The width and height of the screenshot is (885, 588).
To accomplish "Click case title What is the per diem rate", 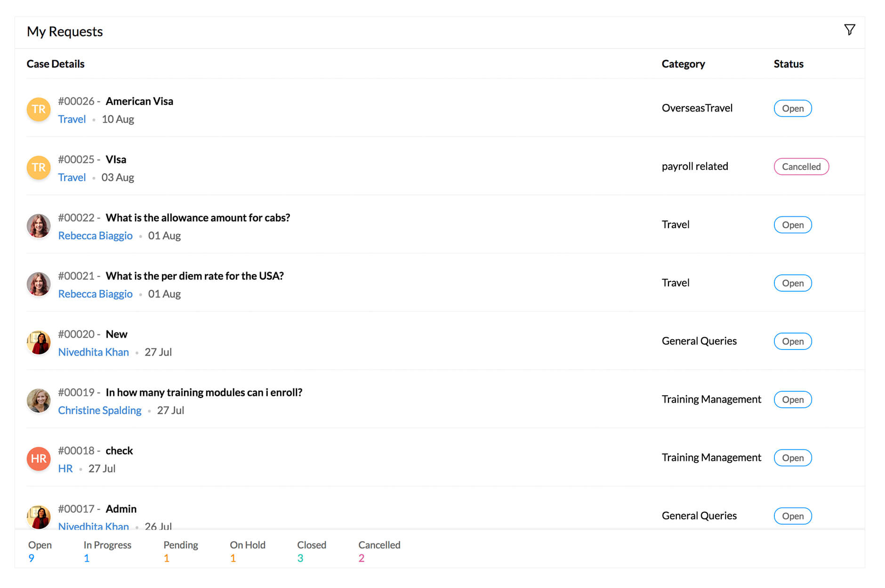I will pyautogui.click(x=195, y=276).
